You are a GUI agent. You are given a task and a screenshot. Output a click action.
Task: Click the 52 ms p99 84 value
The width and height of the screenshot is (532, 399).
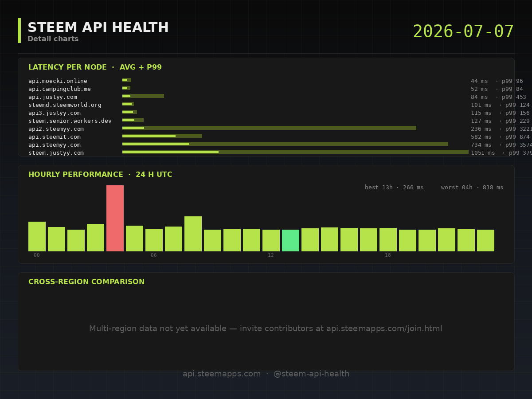[x=497, y=89]
